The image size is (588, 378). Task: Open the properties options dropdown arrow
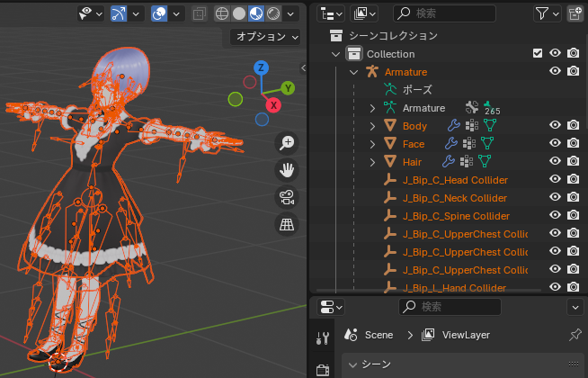[575, 307]
